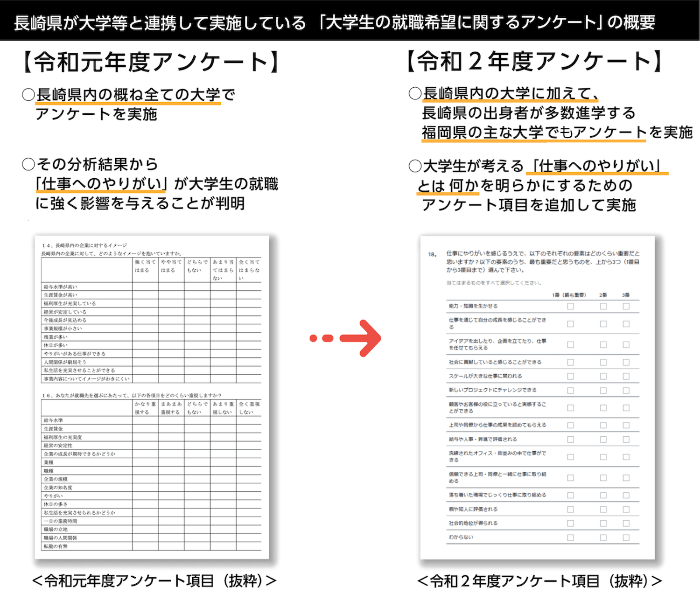Open the 令和2年度 survey page thumbnail
The image size is (700, 601).
(538, 397)
